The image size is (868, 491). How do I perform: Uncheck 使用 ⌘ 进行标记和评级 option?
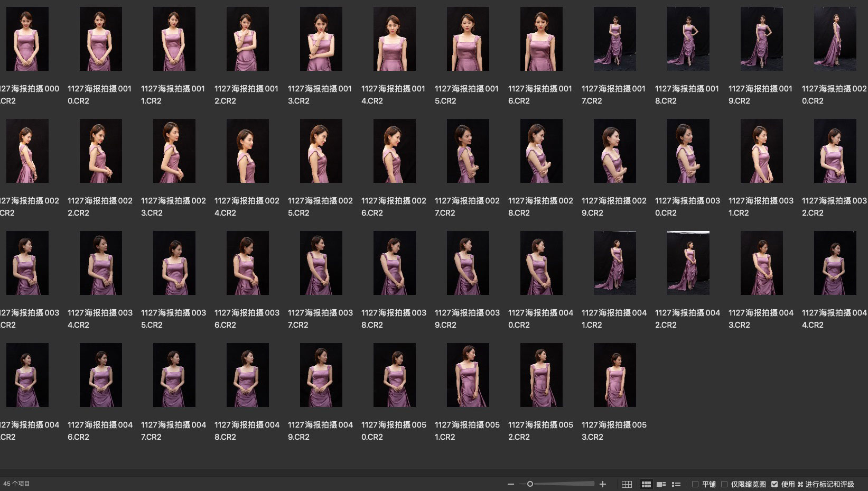pyautogui.click(x=774, y=484)
